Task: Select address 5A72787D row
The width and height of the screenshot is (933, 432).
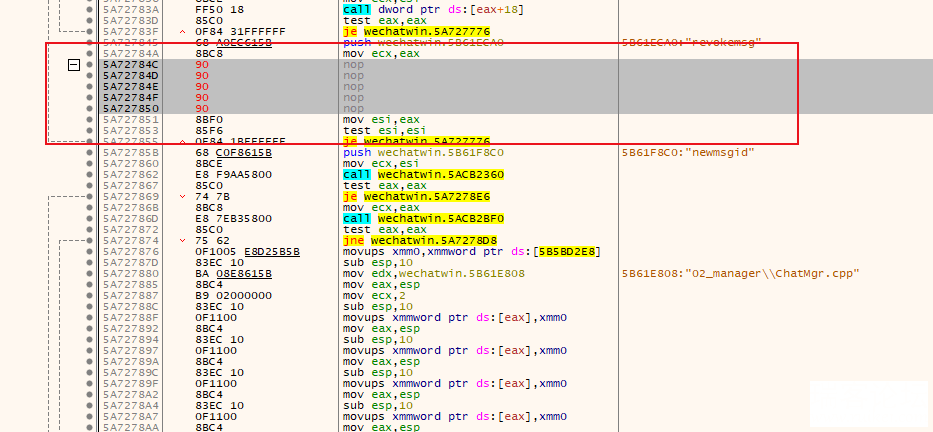Action: [x=130, y=262]
